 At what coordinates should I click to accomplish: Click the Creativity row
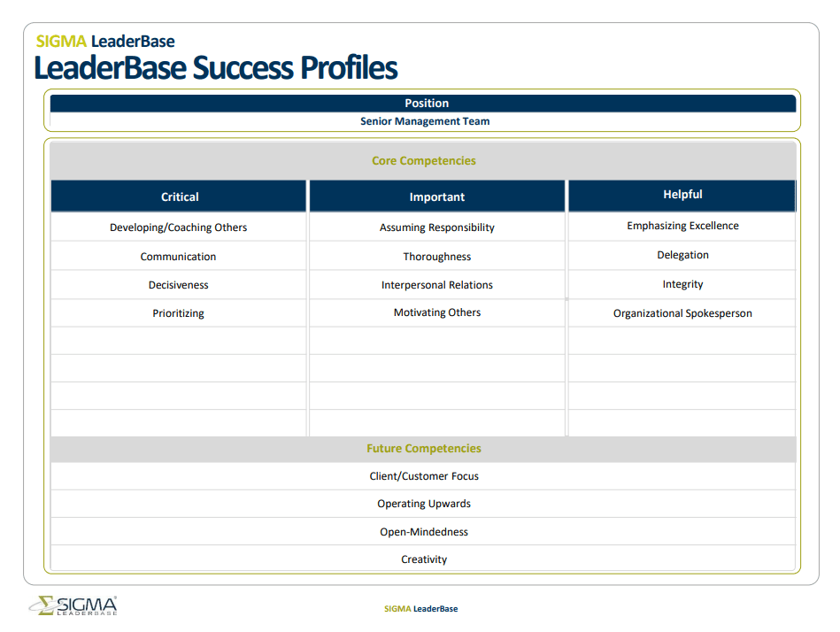(423, 559)
